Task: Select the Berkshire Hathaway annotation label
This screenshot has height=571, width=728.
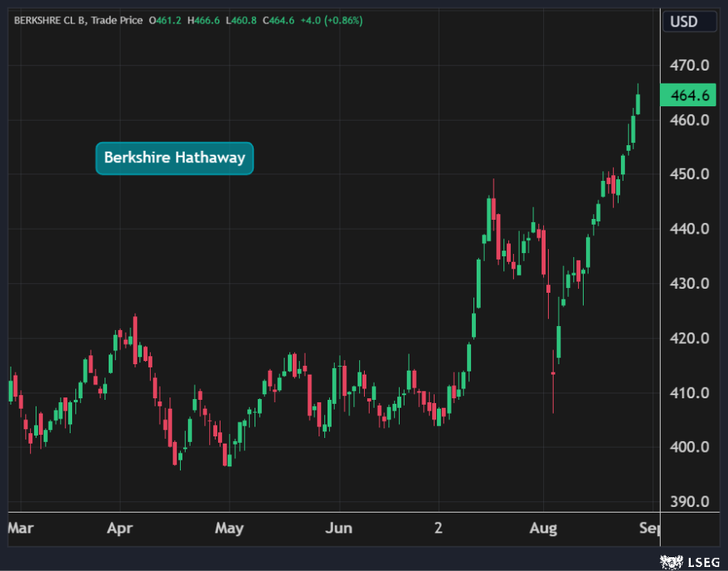Action: pyautogui.click(x=174, y=158)
